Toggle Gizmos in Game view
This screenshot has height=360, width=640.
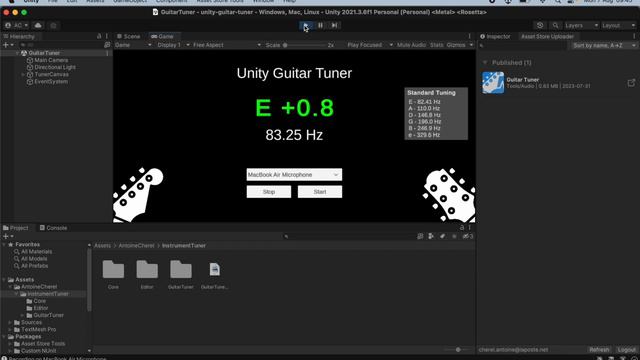coord(456,45)
